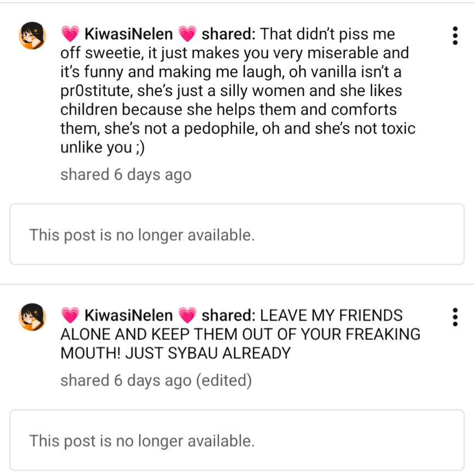This screenshot has width=474, height=476.
Task: Click the "shared 6 days ago (edited)" timestamp
Action: [x=126, y=380]
